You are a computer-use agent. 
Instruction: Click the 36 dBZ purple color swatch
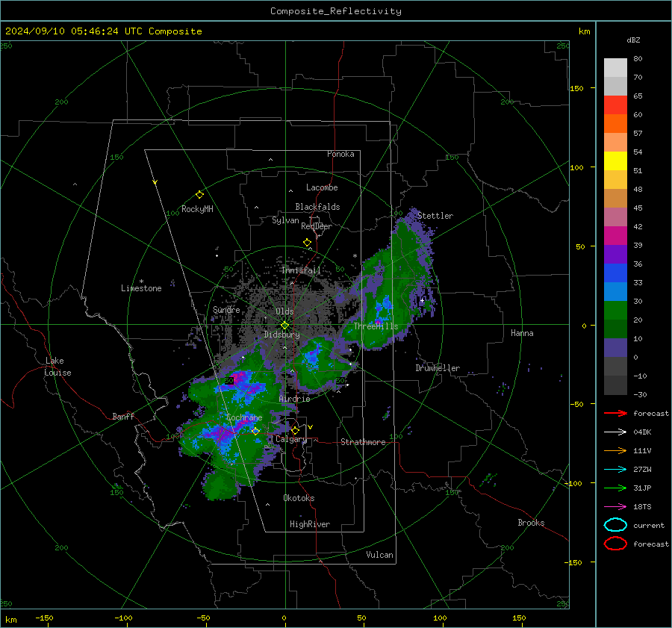[615, 254]
